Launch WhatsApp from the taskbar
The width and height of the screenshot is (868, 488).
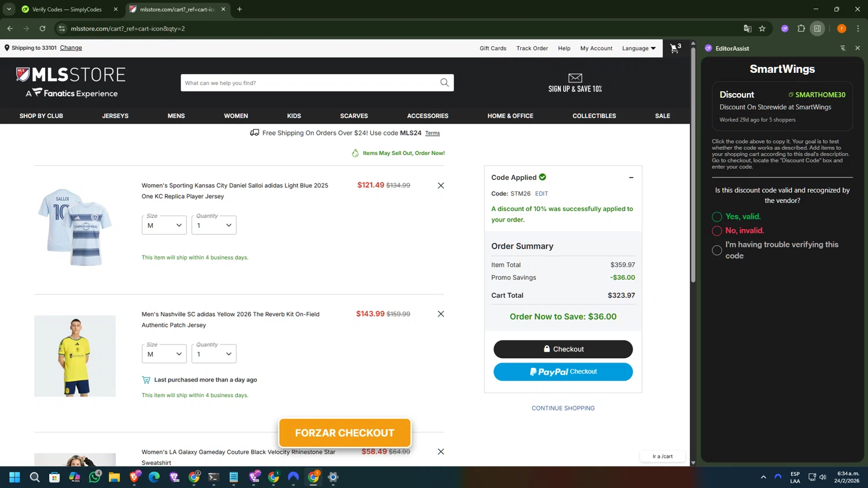tap(95, 477)
